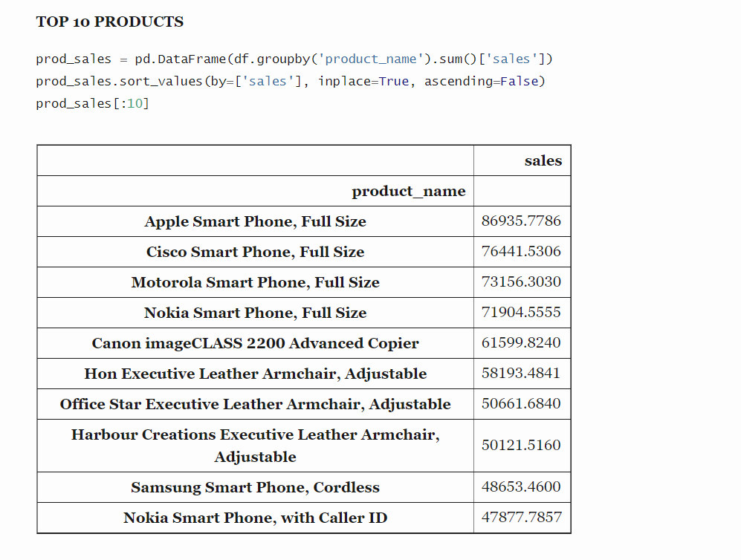Click Harbour Creations Executive Leather Armchair cell

coord(255,445)
